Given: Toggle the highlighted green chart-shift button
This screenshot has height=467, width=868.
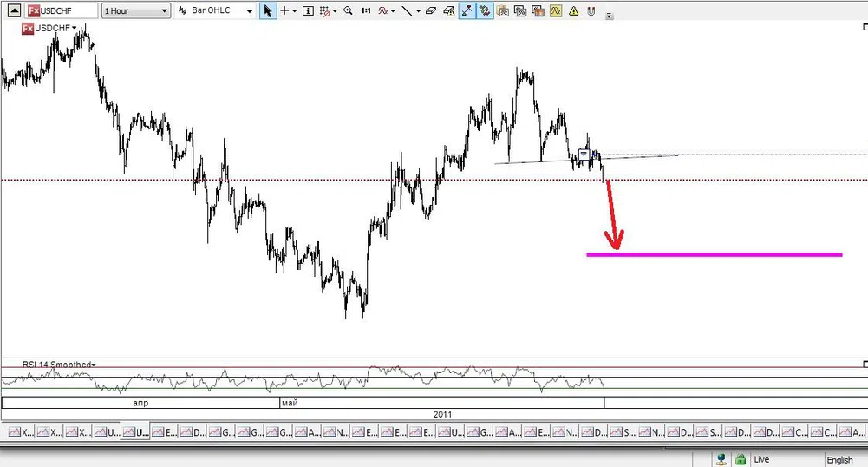Looking at the screenshot, I should pyautogui.click(x=485, y=10).
